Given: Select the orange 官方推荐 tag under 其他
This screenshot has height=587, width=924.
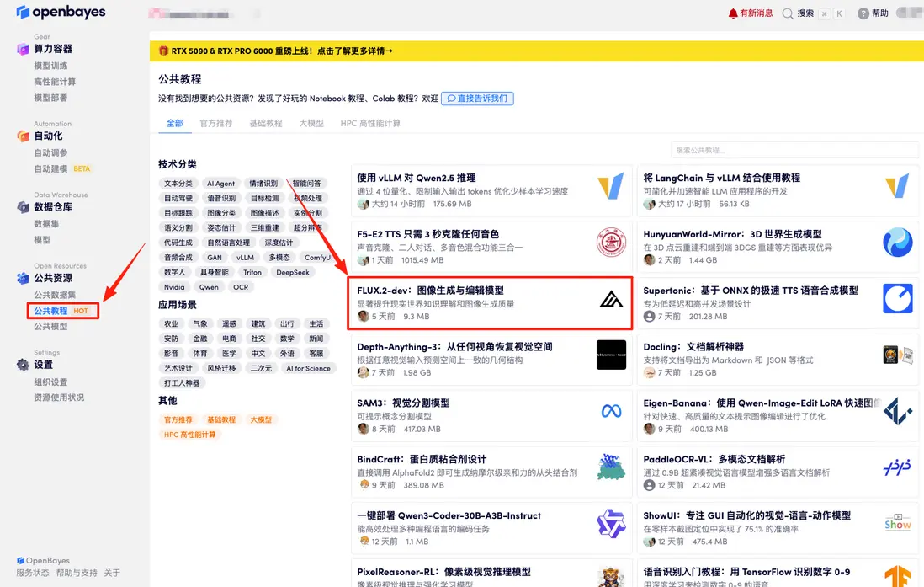Looking at the screenshot, I should tap(178, 420).
